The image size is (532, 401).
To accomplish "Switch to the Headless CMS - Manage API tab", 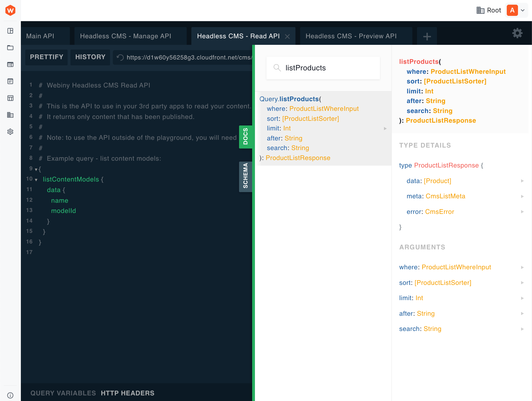I will [126, 36].
